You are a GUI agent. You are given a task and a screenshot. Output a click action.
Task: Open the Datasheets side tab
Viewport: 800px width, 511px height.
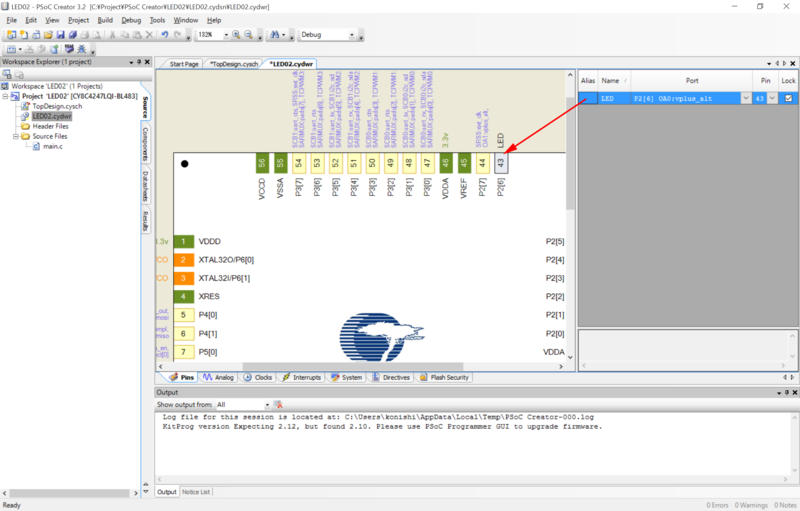(x=145, y=186)
